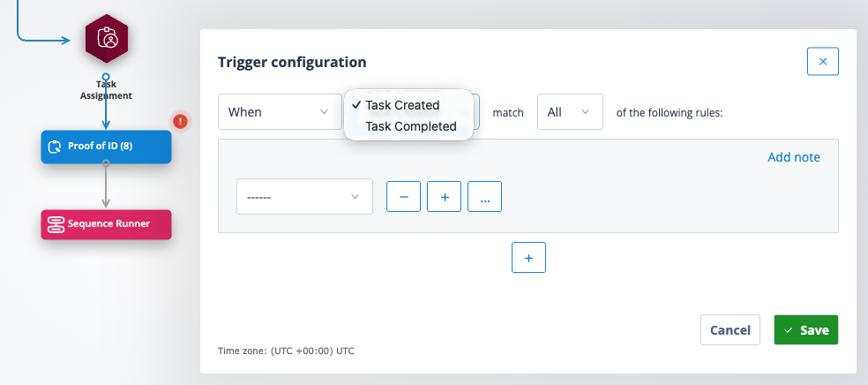Viewport: 868px width, 385px height.
Task: Open more rule options ellipsis button
Action: coord(485,197)
